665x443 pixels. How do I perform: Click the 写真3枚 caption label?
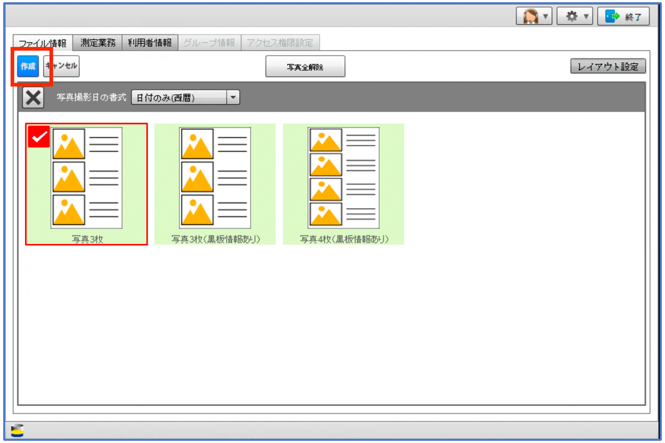pos(86,239)
